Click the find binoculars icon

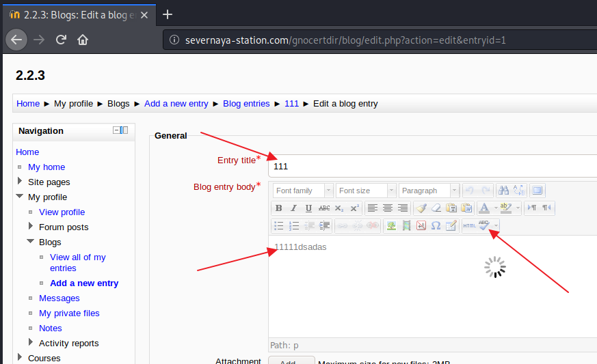[x=503, y=191]
